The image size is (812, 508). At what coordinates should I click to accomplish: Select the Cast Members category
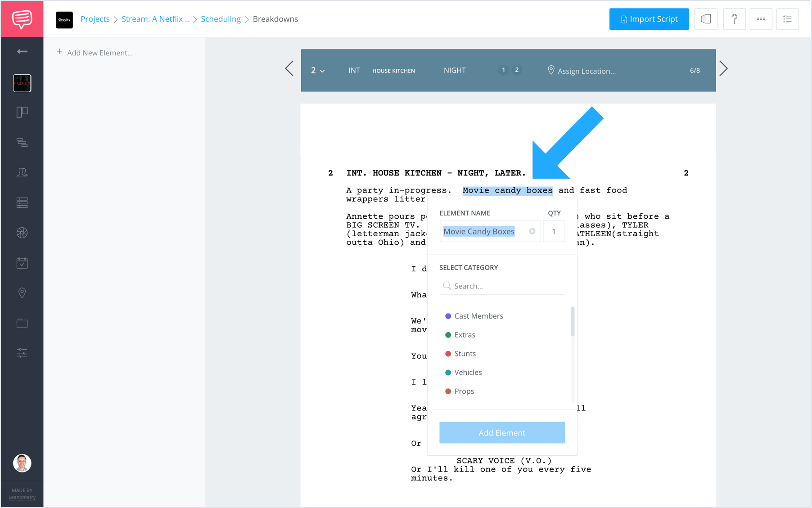(474, 316)
